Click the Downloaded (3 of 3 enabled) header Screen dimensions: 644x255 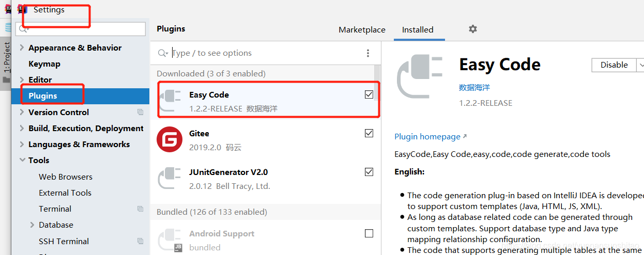[x=211, y=73]
